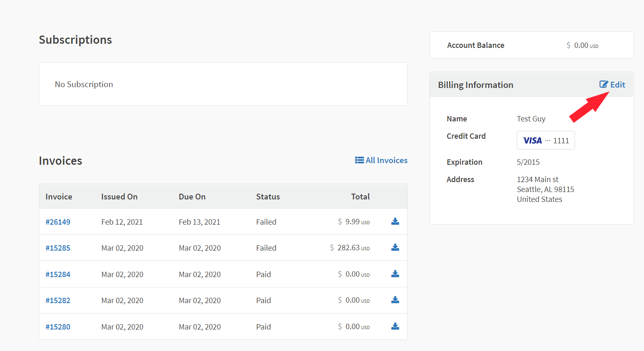Click the Name label in billing information
Viewport: 644px width, 351px height.
click(x=457, y=119)
